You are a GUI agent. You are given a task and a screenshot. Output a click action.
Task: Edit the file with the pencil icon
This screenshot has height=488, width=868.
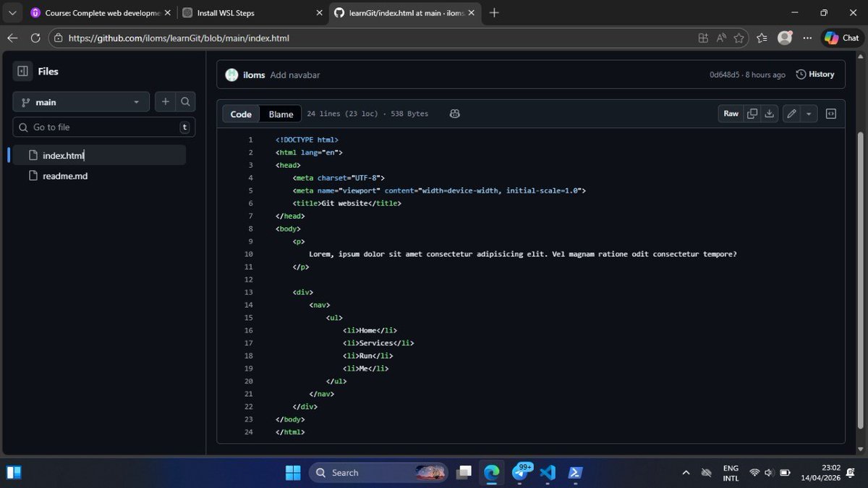(791, 114)
